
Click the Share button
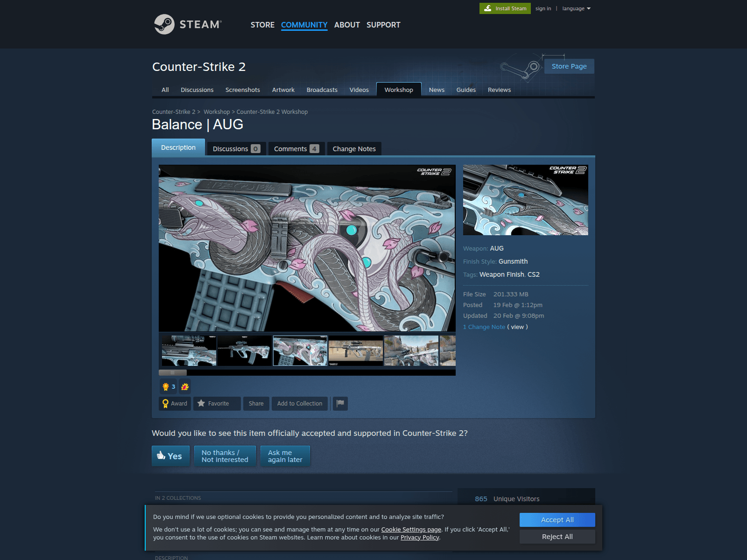pos(256,404)
